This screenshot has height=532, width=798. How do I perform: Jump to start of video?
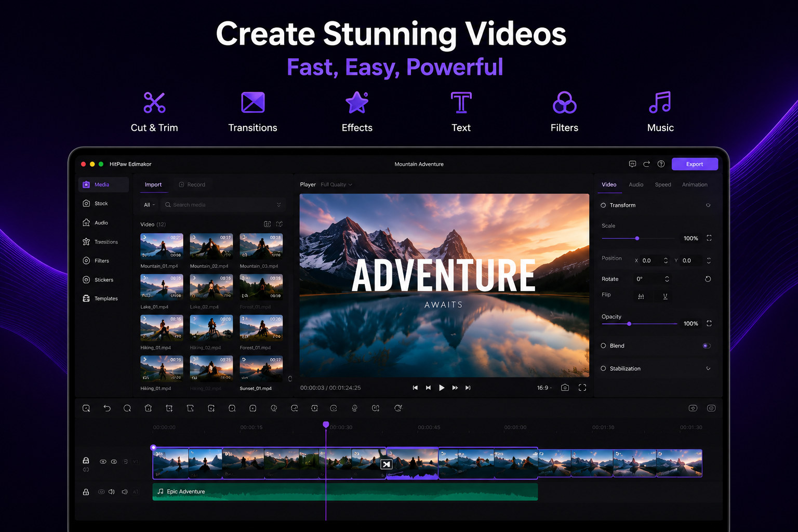pyautogui.click(x=415, y=388)
